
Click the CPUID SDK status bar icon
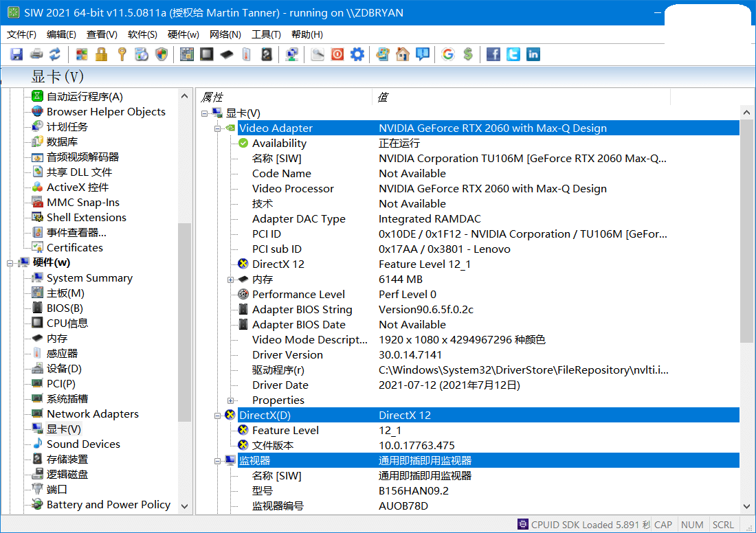coord(522,524)
